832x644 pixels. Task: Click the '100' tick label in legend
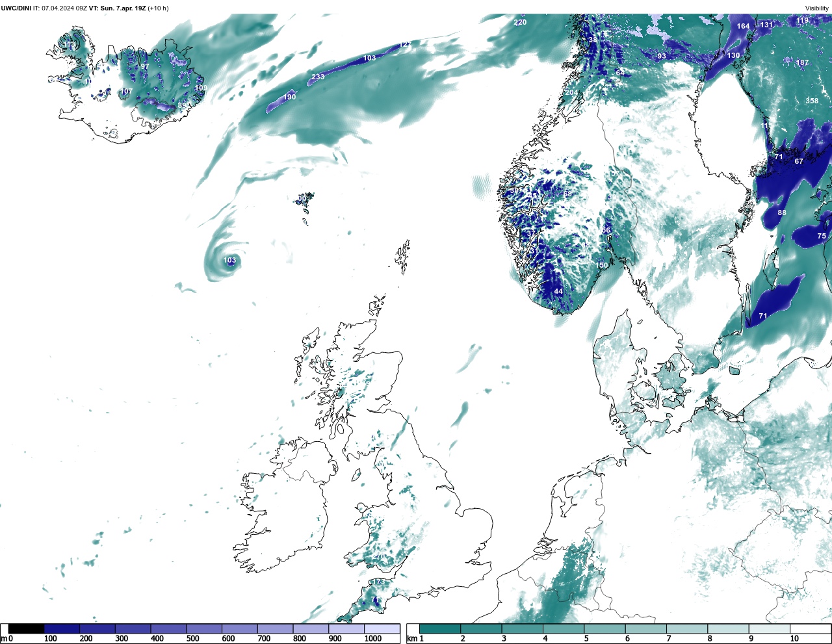[50, 639]
